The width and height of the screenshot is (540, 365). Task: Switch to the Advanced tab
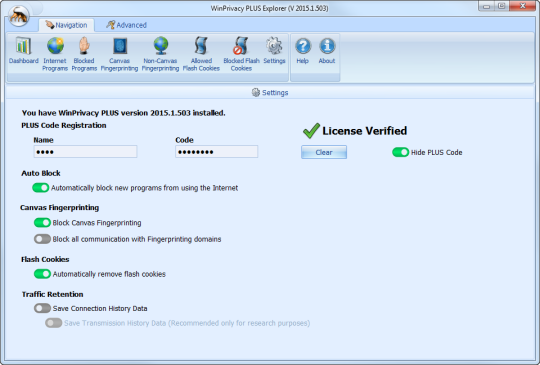coord(126,25)
